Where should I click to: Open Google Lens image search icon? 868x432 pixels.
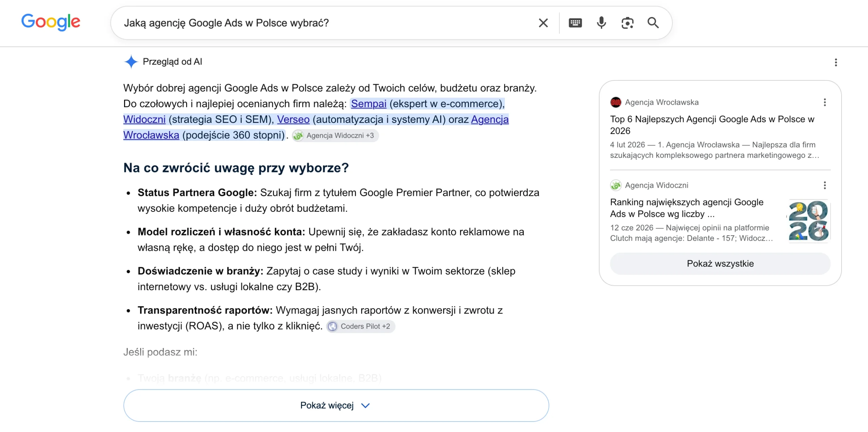(x=627, y=23)
